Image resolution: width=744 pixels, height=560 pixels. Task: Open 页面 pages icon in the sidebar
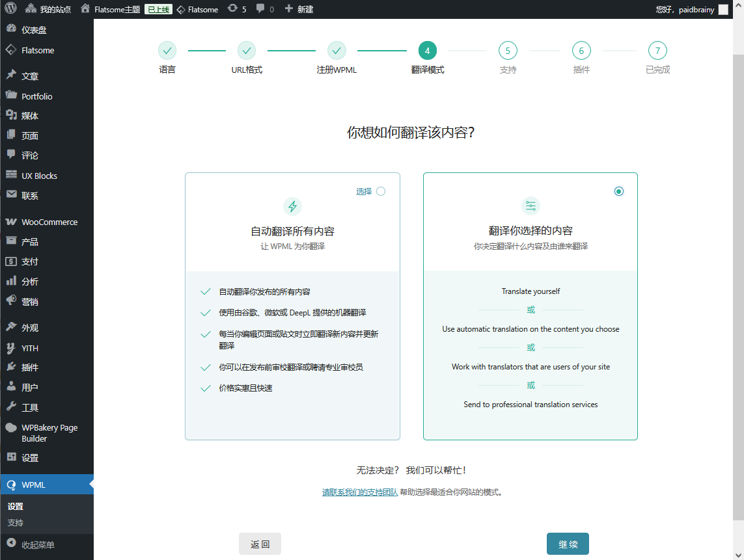pyautogui.click(x=11, y=135)
